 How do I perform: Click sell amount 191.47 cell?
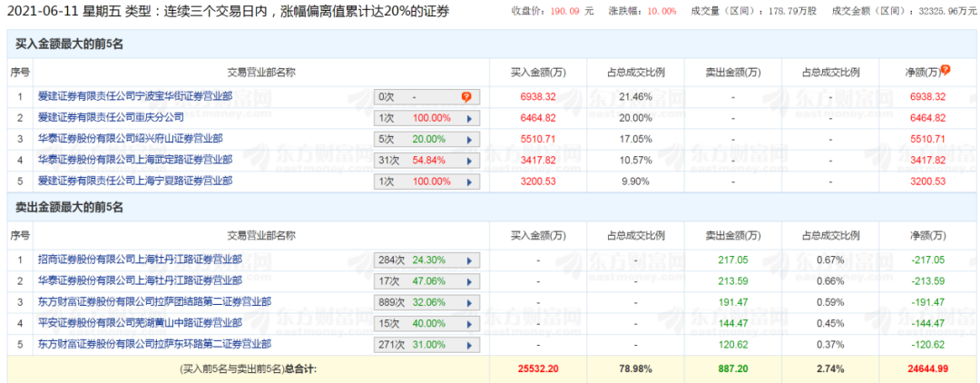pos(733,302)
